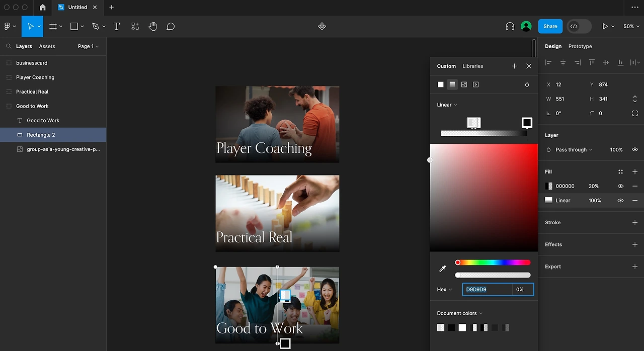Start an audio conversation with headphones icon
This screenshot has height=351, width=644.
tap(510, 26)
